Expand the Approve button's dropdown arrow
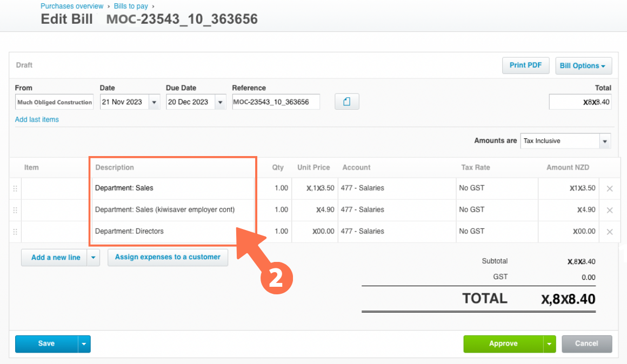The width and height of the screenshot is (627, 364). (x=550, y=343)
